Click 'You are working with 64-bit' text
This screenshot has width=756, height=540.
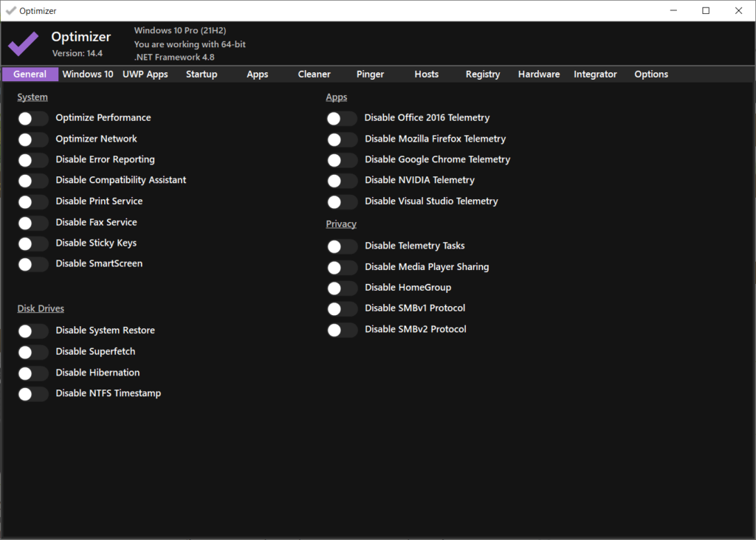pyautogui.click(x=190, y=44)
